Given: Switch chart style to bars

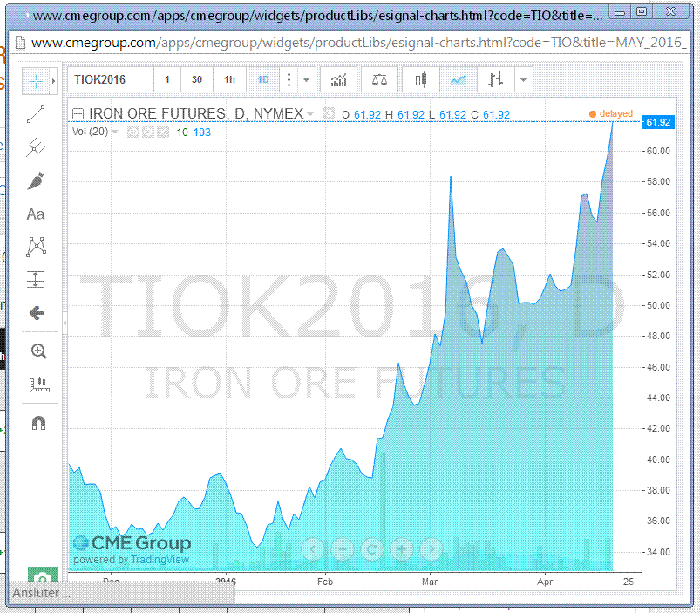Looking at the screenshot, I should 496,80.
